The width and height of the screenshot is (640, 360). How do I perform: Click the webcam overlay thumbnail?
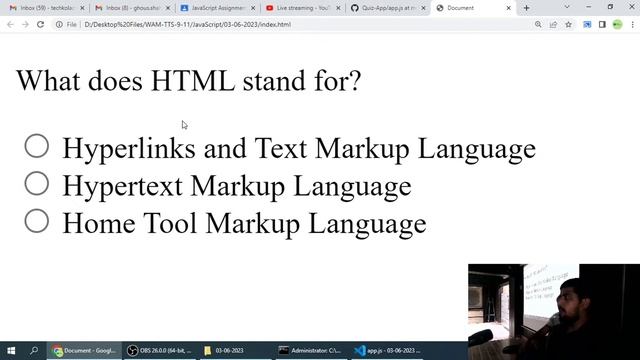554,311
